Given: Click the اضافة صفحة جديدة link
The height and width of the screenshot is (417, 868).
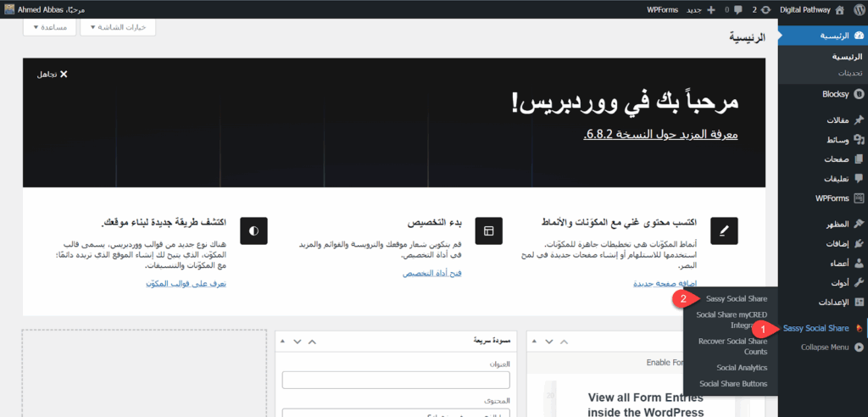Looking at the screenshot, I should [x=665, y=284].
